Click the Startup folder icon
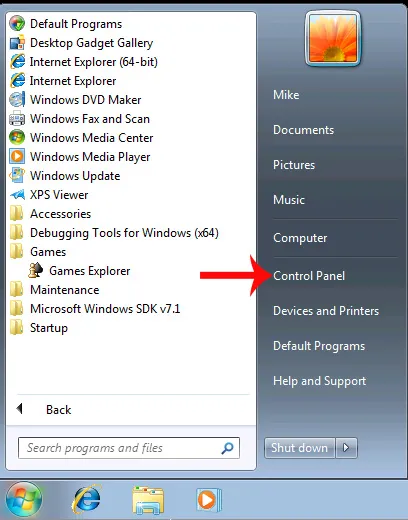 [x=17, y=328]
